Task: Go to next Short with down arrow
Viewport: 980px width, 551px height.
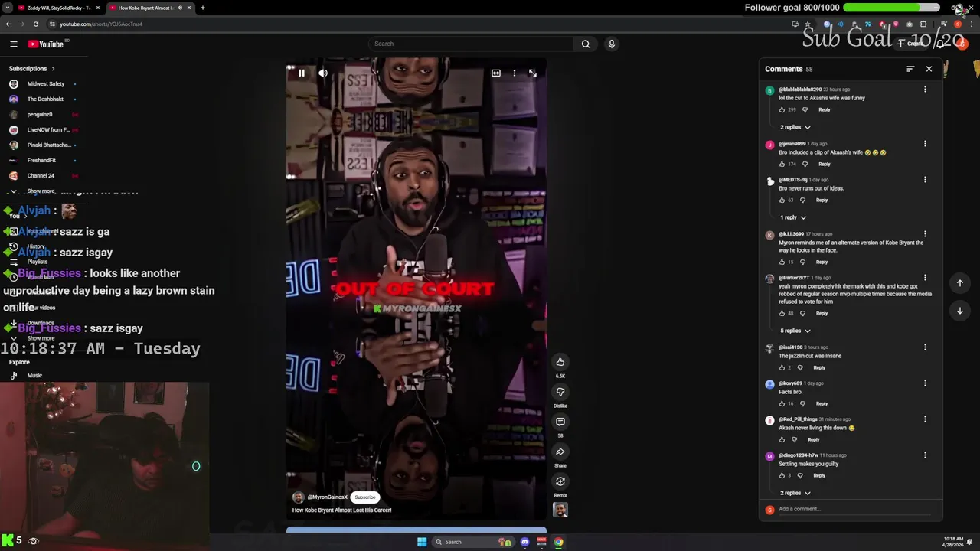Action: [x=959, y=311]
